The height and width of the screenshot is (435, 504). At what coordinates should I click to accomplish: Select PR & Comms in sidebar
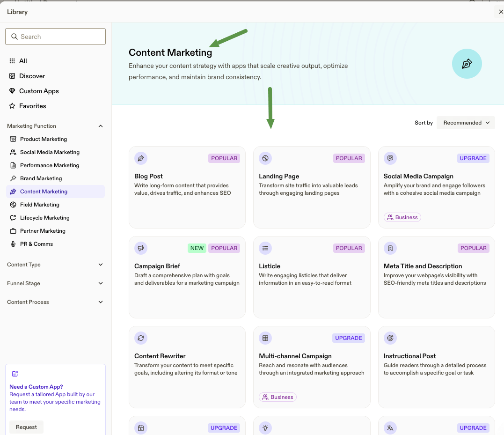click(37, 244)
